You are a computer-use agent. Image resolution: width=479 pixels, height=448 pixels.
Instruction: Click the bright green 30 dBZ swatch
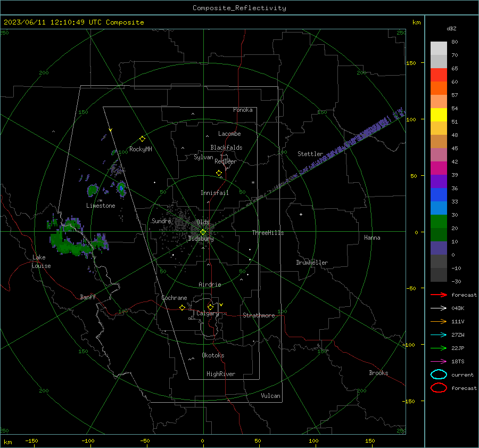(x=439, y=221)
